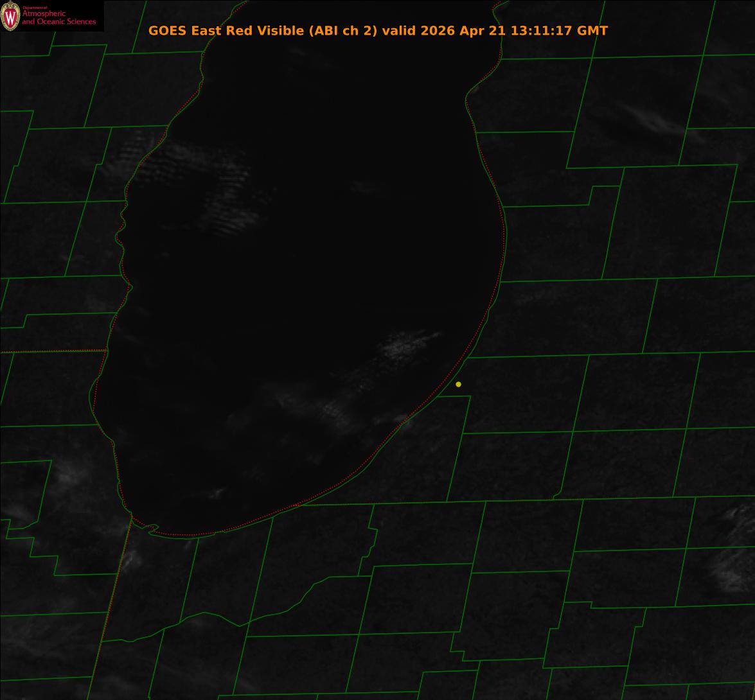755x700 pixels.
Task: Click the UW crest logo icon
Action: [10, 16]
